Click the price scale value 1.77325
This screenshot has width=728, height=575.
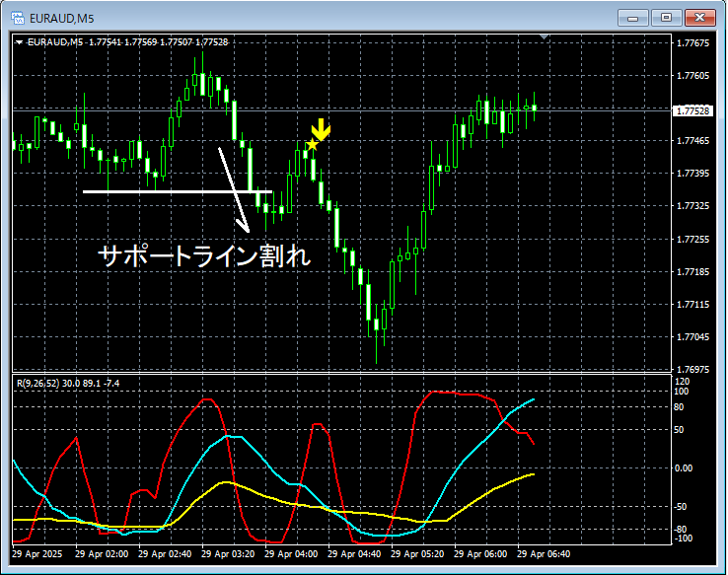click(x=693, y=205)
